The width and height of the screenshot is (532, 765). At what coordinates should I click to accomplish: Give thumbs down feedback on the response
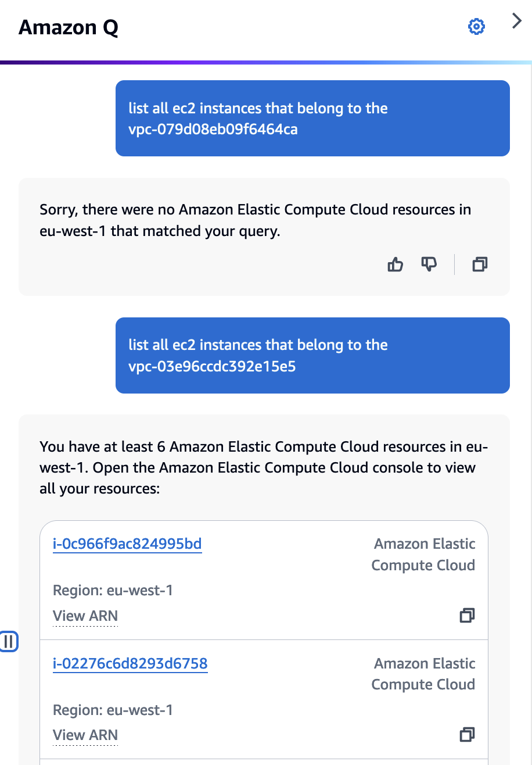tap(429, 264)
